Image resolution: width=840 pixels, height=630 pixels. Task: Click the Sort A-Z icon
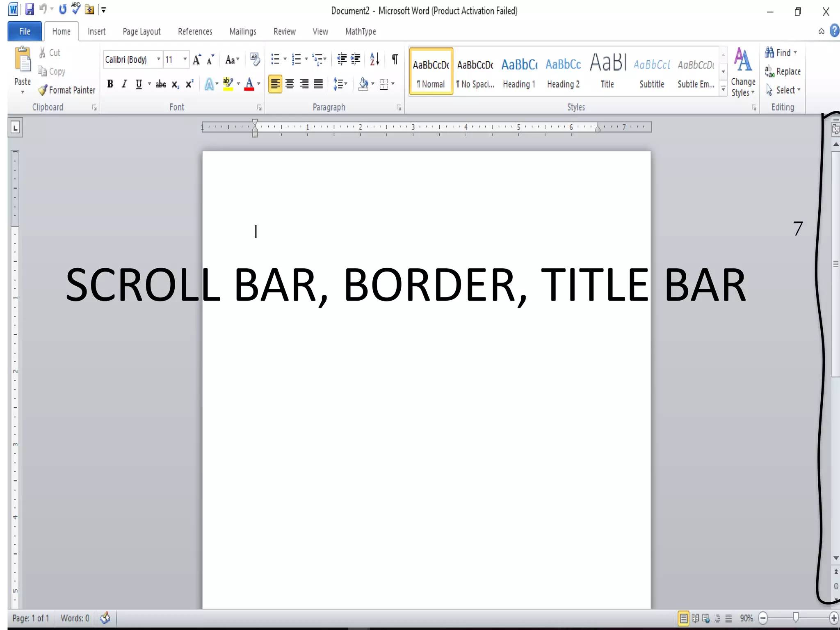[x=374, y=59]
